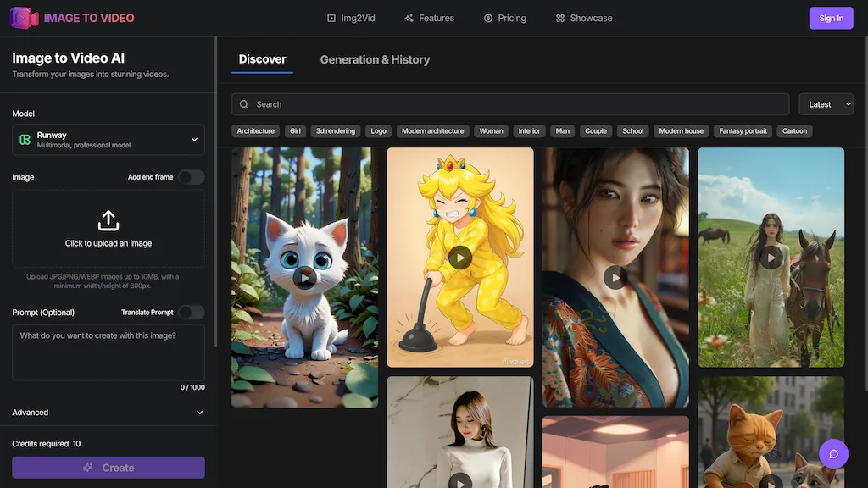This screenshot has height=488, width=868.
Task: Select the Couple tag
Action: (596, 131)
